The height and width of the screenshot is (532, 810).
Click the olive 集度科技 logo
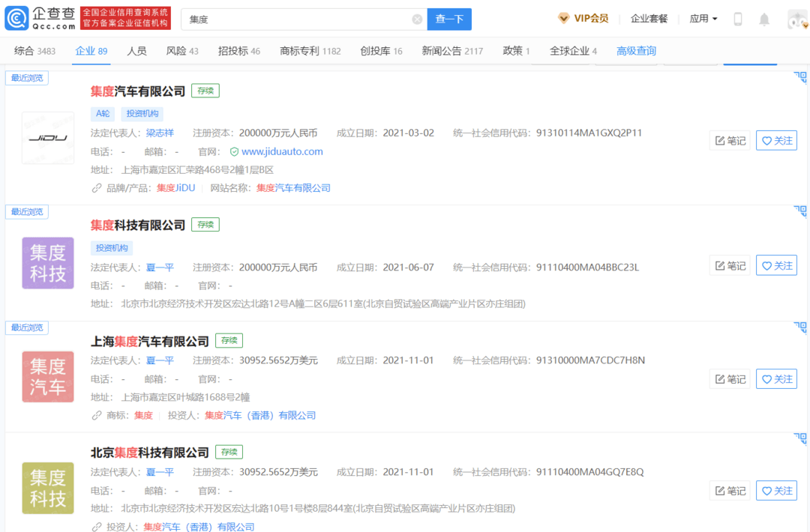click(x=48, y=488)
